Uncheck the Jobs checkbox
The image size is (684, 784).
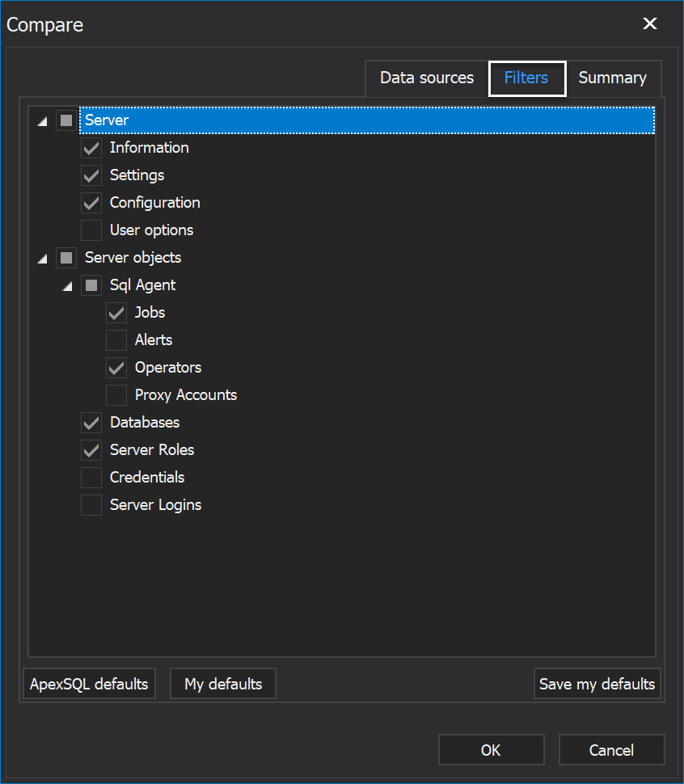coord(116,313)
